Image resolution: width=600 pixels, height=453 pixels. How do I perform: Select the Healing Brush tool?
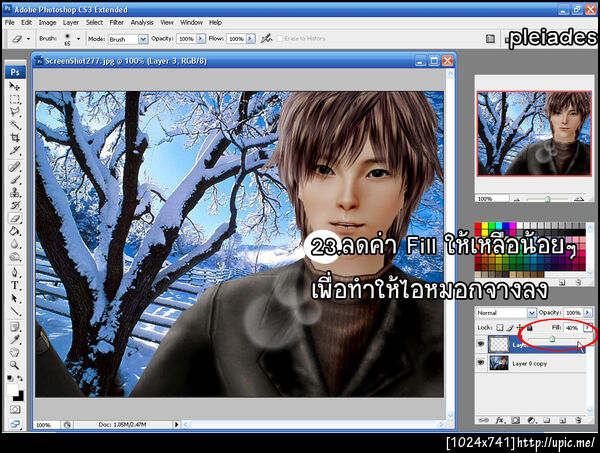15,167
